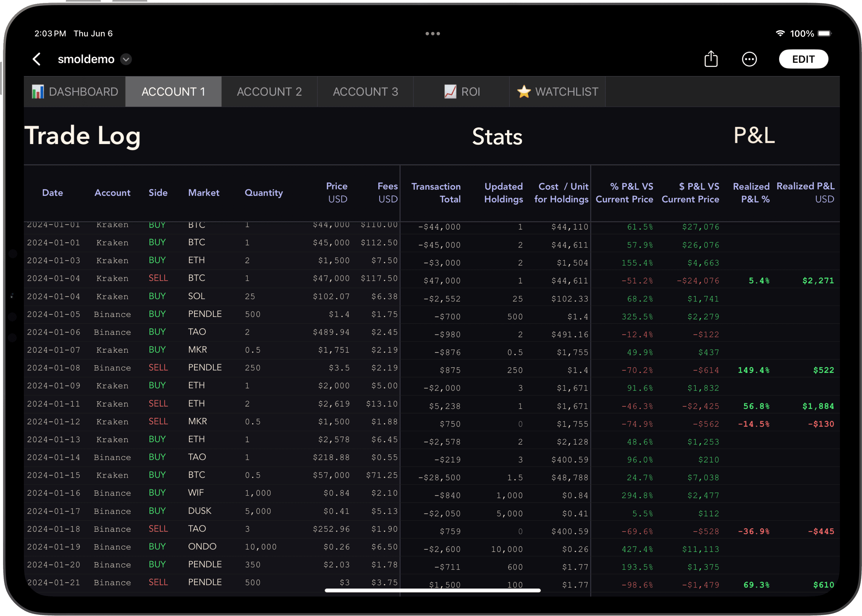Expand the smoldemo title dropdown chevron
The width and height of the screenshot is (862, 616).
(126, 59)
